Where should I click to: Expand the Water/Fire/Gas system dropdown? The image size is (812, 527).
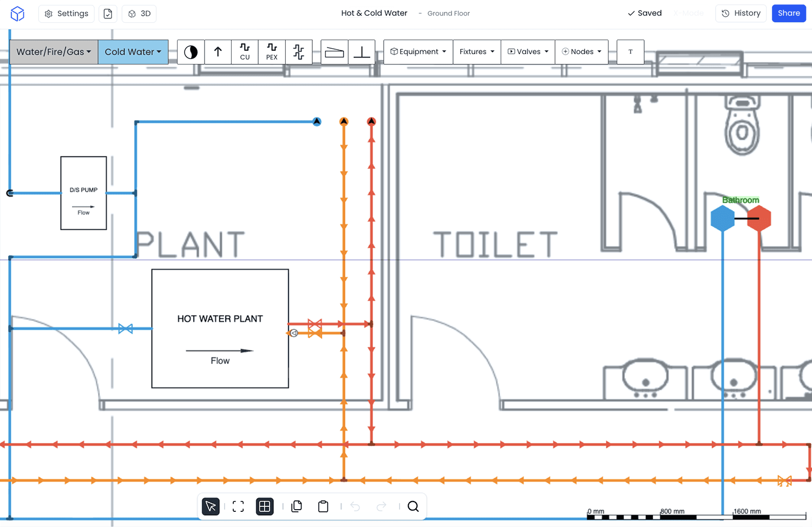(54, 52)
